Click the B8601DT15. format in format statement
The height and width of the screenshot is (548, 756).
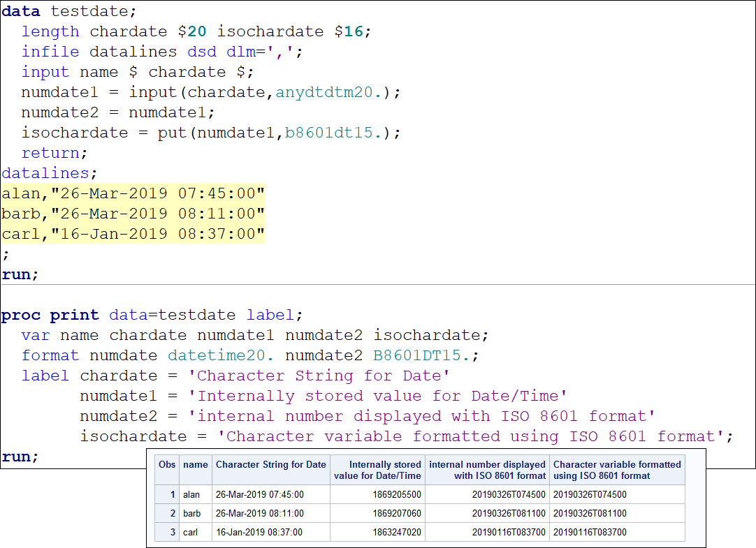421,355
